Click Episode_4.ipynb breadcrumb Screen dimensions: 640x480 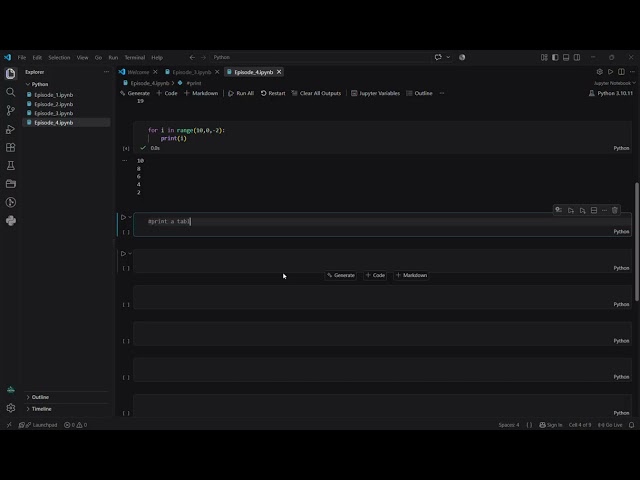click(x=147, y=83)
